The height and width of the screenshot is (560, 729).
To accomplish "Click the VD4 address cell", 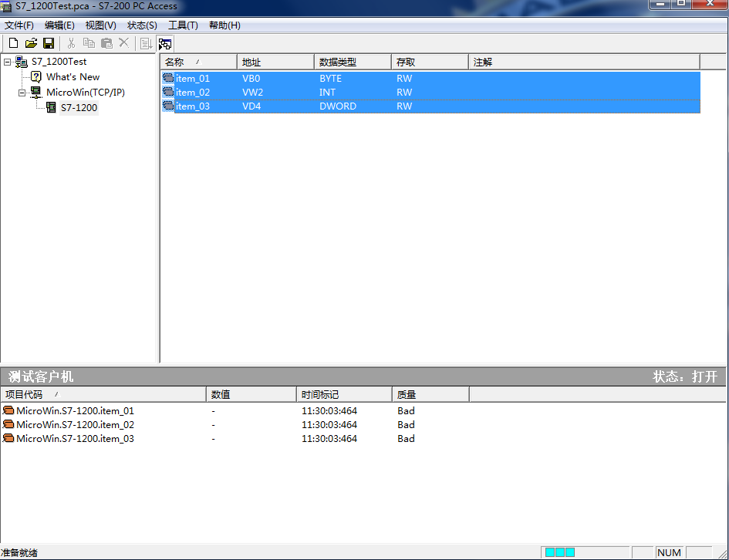I will click(251, 106).
